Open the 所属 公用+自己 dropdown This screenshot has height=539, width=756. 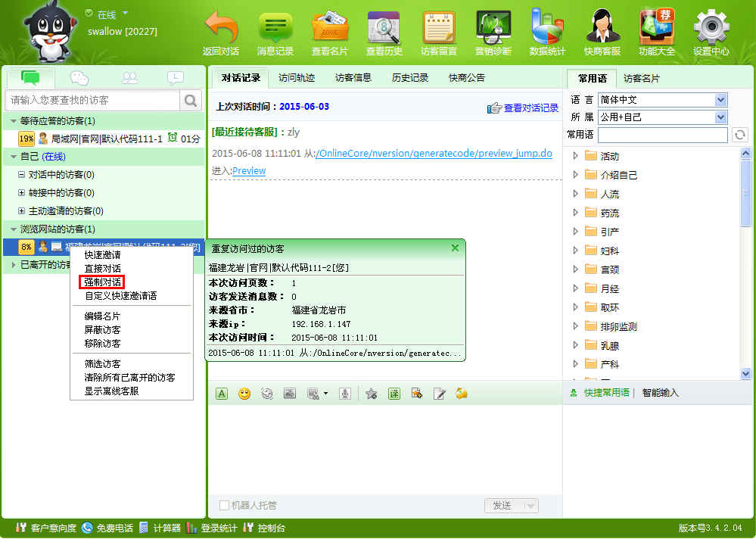[x=720, y=117]
